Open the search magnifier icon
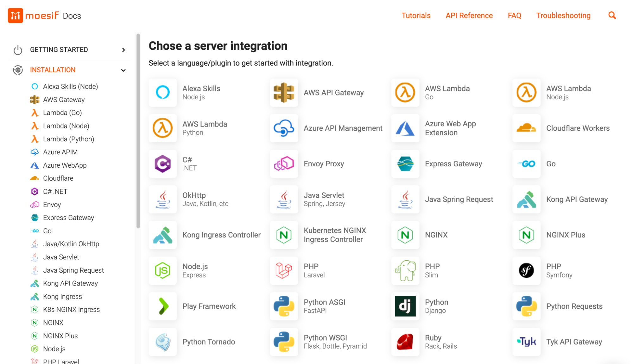This screenshot has width=633, height=364. coord(612,15)
